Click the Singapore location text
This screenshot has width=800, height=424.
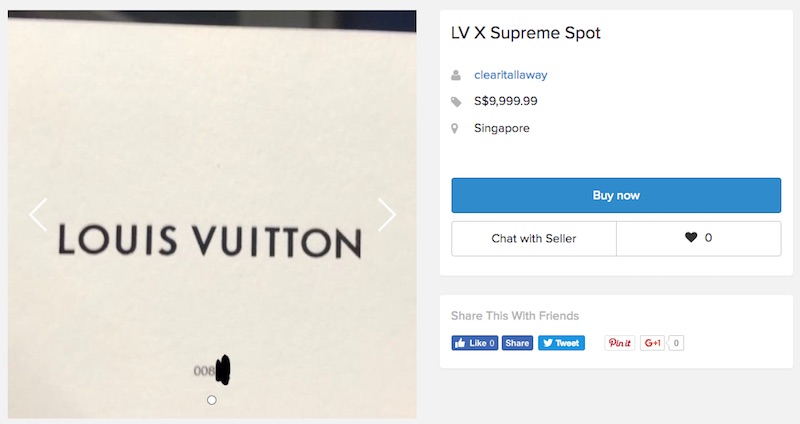(501, 128)
